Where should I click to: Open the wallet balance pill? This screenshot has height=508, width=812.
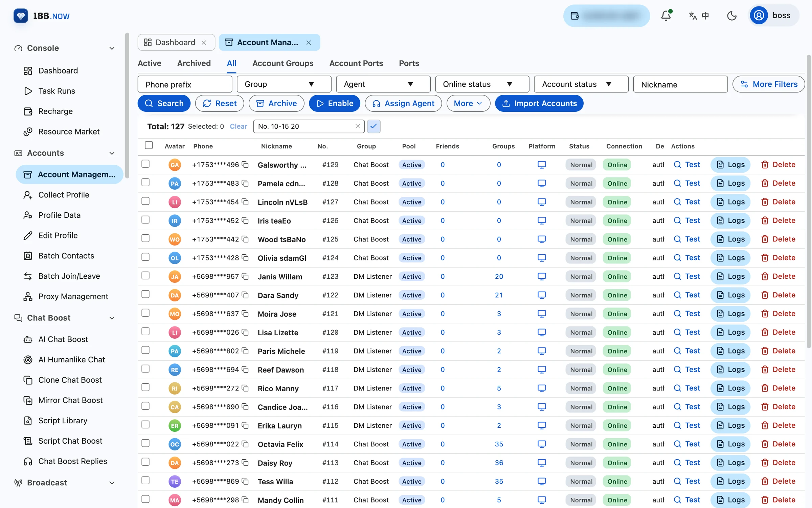(x=606, y=16)
